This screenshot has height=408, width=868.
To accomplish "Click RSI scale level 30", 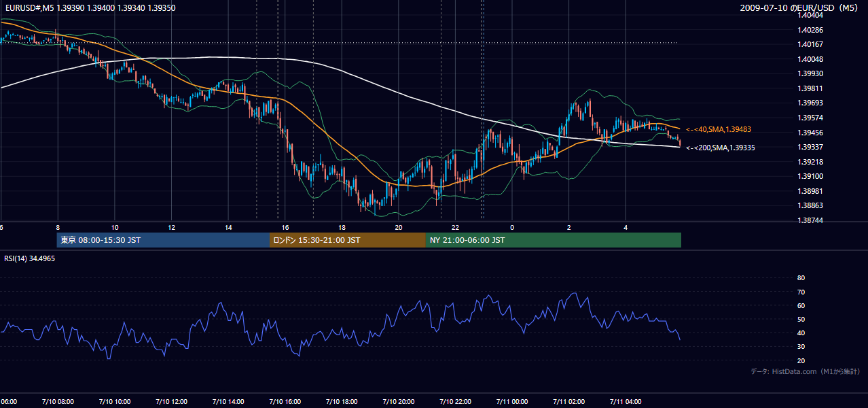I will click(801, 347).
